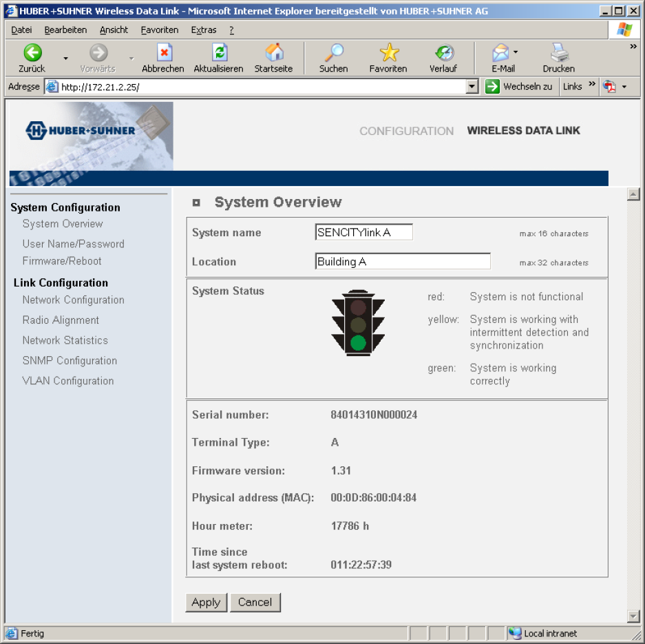Image resolution: width=645 pixels, height=644 pixels.
Task: Click the System name input field
Action: tap(363, 233)
